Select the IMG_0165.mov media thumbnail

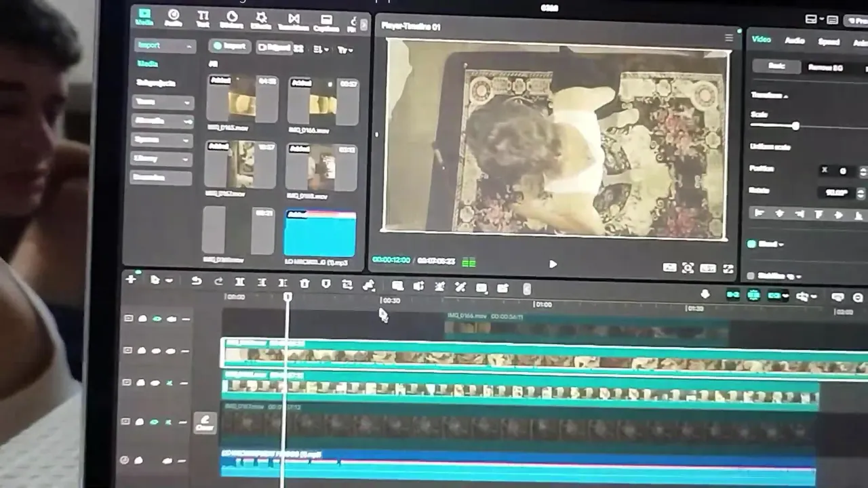(242, 100)
